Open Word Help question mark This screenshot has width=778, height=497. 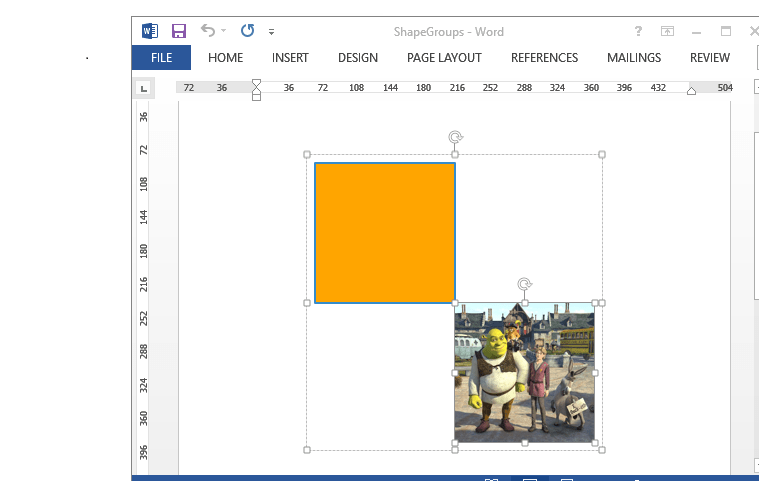(638, 31)
